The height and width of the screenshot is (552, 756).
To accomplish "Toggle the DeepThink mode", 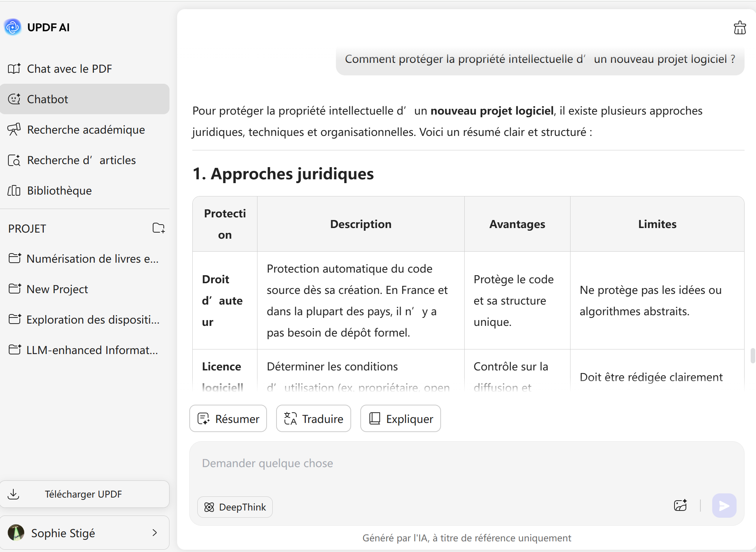I will [x=235, y=507].
